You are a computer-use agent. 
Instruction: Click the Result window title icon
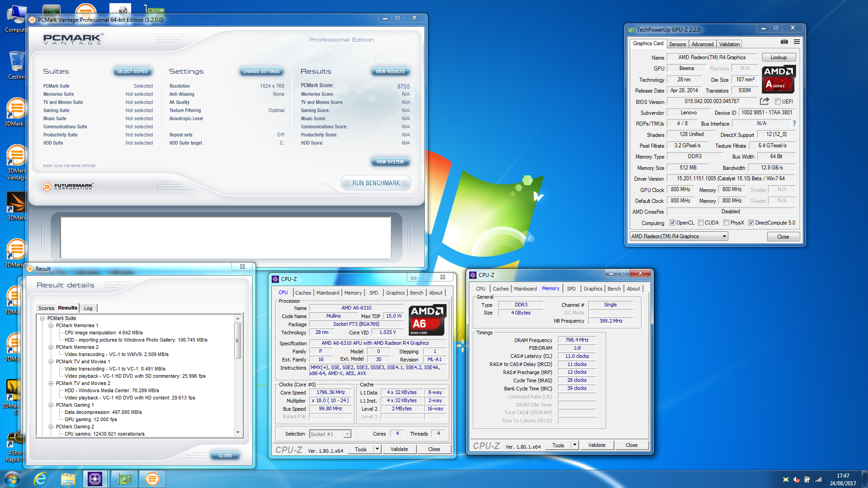click(30, 269)
